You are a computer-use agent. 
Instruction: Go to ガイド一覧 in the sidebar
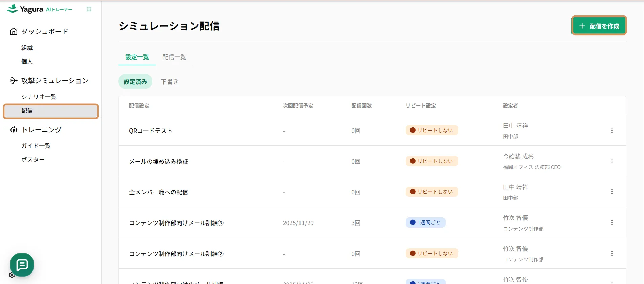tap(36, 146)
